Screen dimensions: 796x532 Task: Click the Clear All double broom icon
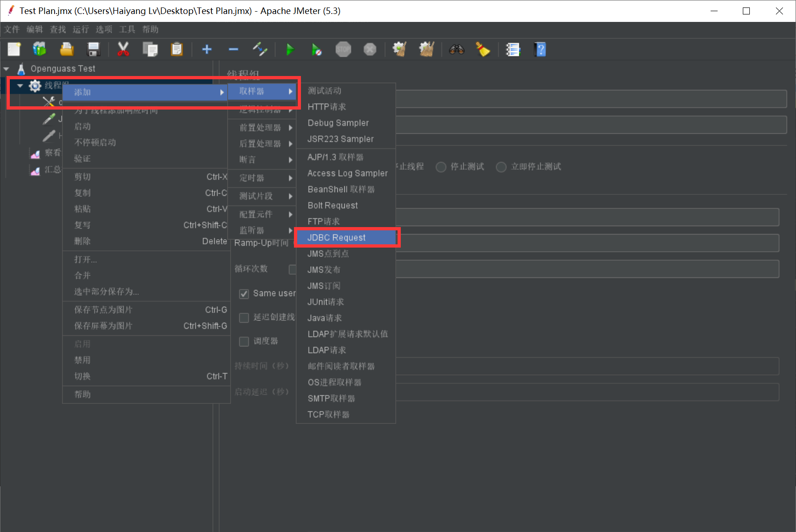click(426, 49)
